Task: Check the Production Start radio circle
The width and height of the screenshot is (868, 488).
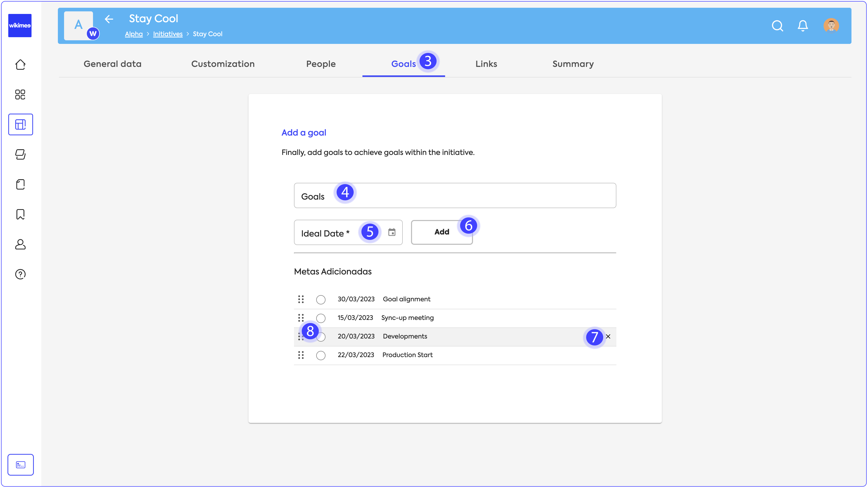Action: 320,355
